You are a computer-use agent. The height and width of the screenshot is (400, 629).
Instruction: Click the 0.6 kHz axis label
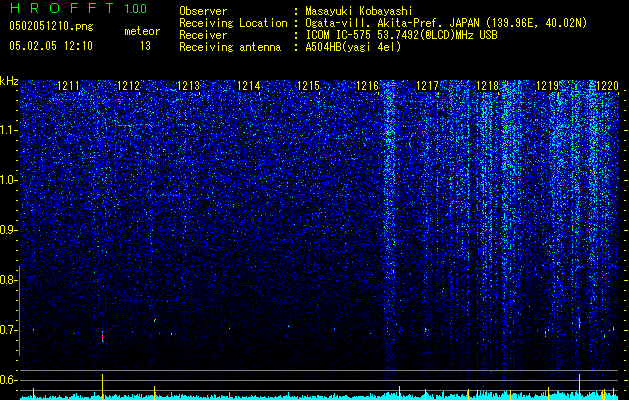(9, 380)
